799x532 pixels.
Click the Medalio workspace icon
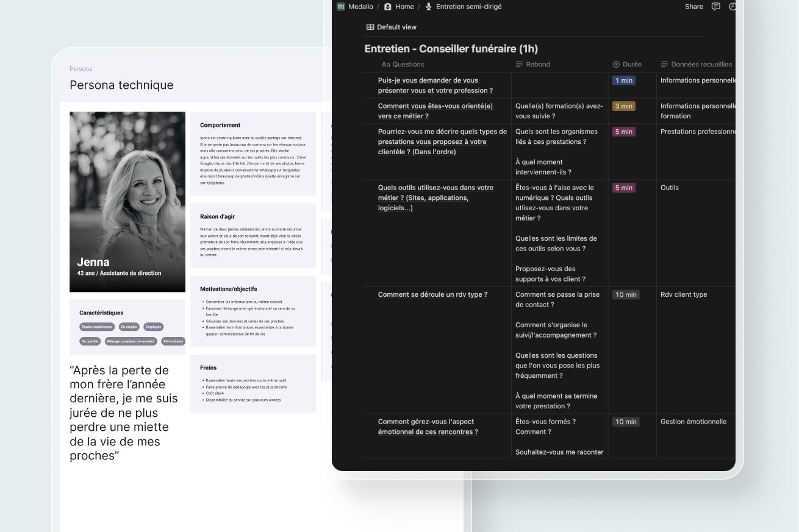click(x=340, y=7)
